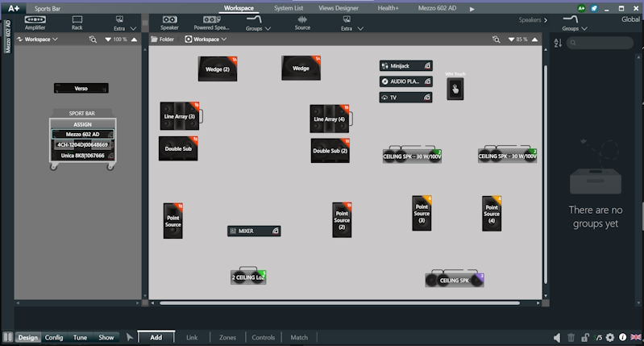Click the Match button
The image size is (644, 346).
click(298, 337)
